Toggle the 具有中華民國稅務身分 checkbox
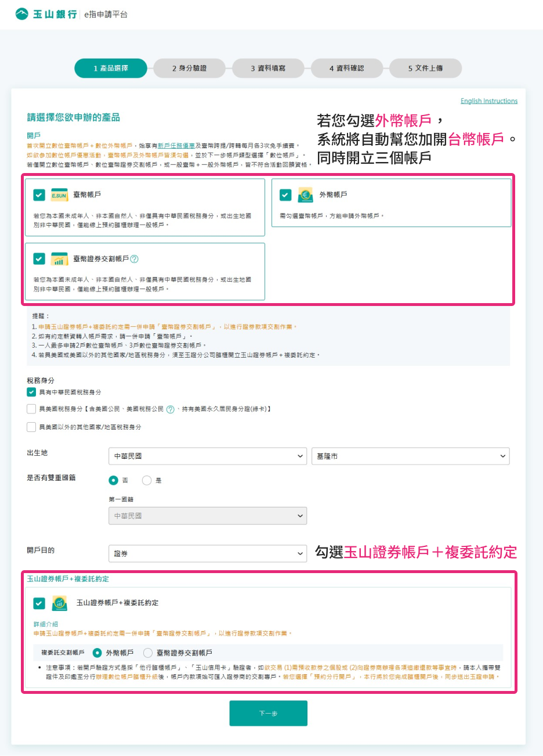Screen dimensions: 543x756 tap(31, 392)
